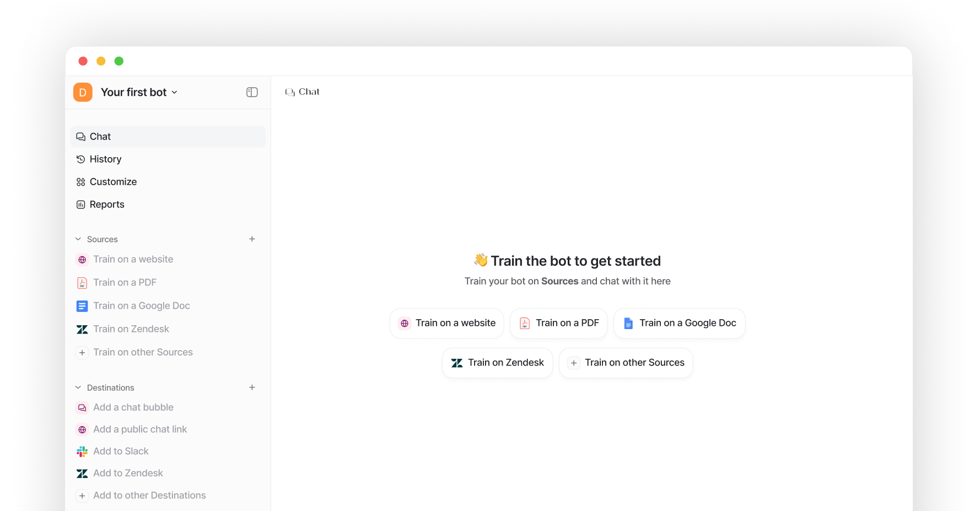Add a new source with plus icon
Screen dimensions: 980x511
pos(252,239)
